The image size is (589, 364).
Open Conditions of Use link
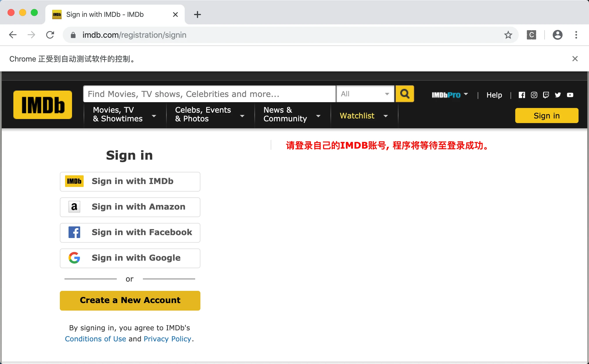tap(96, 339)
